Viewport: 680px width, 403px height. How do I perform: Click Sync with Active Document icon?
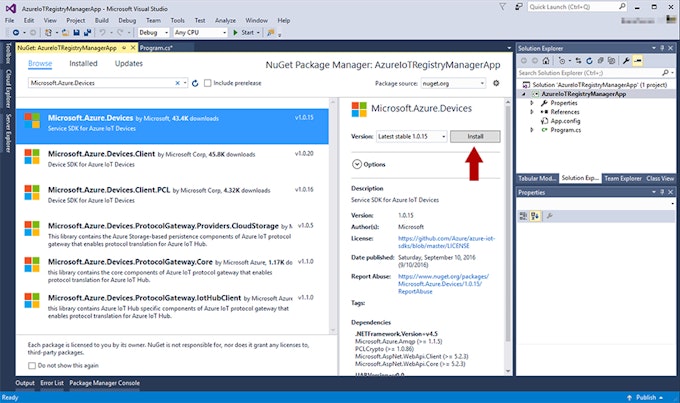pyautogui.click(x=578, y=61)
